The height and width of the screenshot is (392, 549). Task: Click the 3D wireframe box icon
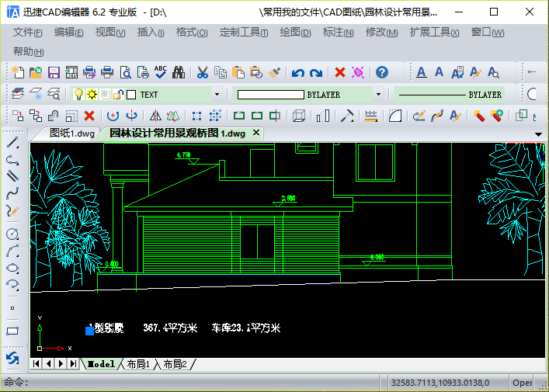click(299, 116)
